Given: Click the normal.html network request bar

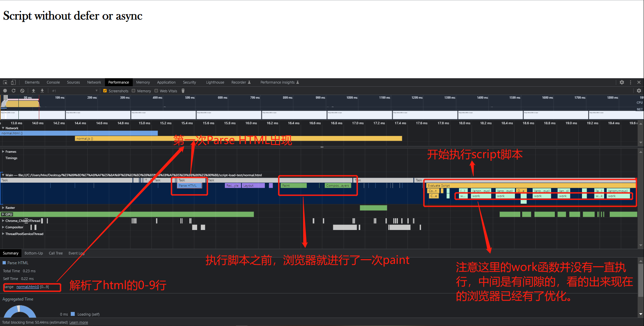Looking at the screenshot, I should coord(79,133).
